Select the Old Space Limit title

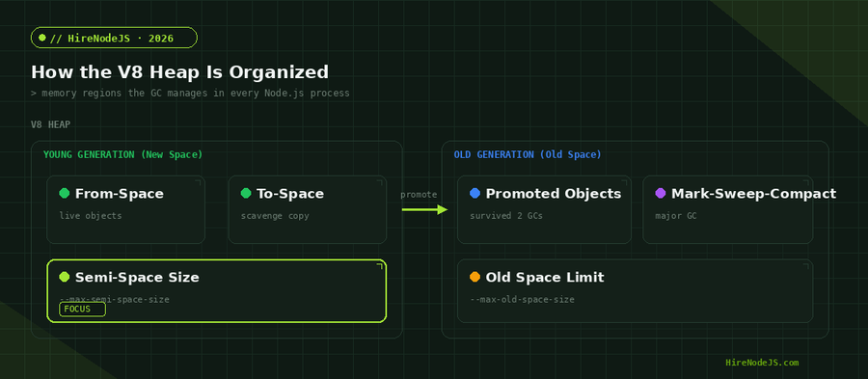[545, 277]
